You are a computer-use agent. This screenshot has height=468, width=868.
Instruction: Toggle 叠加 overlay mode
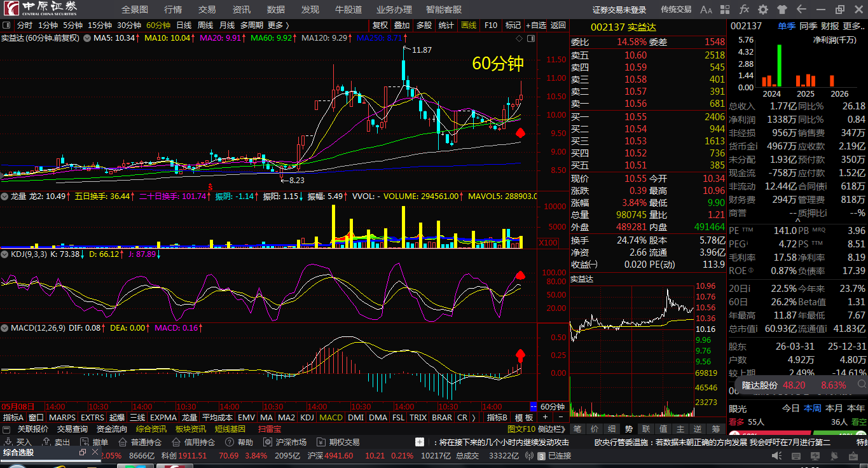(402, 25)
